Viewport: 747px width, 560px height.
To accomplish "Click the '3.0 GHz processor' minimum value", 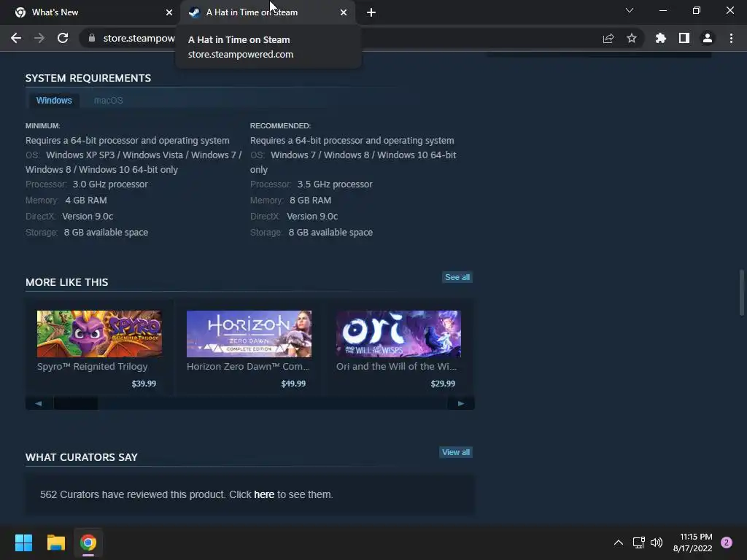I will [110, 184].
